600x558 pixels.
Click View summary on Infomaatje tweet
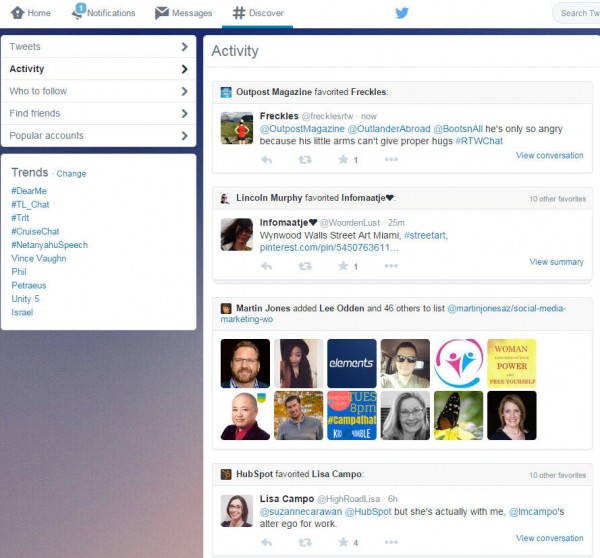[x=556, y=262]
